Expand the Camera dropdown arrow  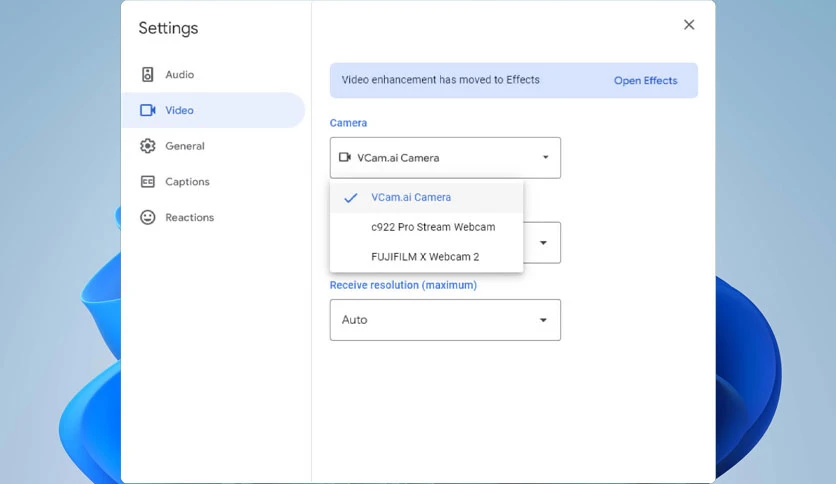tap(545, 157)
